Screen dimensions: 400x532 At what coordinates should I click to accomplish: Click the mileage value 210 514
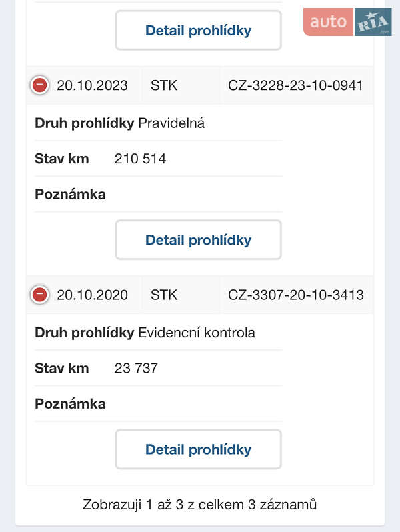tap(140, 159)
